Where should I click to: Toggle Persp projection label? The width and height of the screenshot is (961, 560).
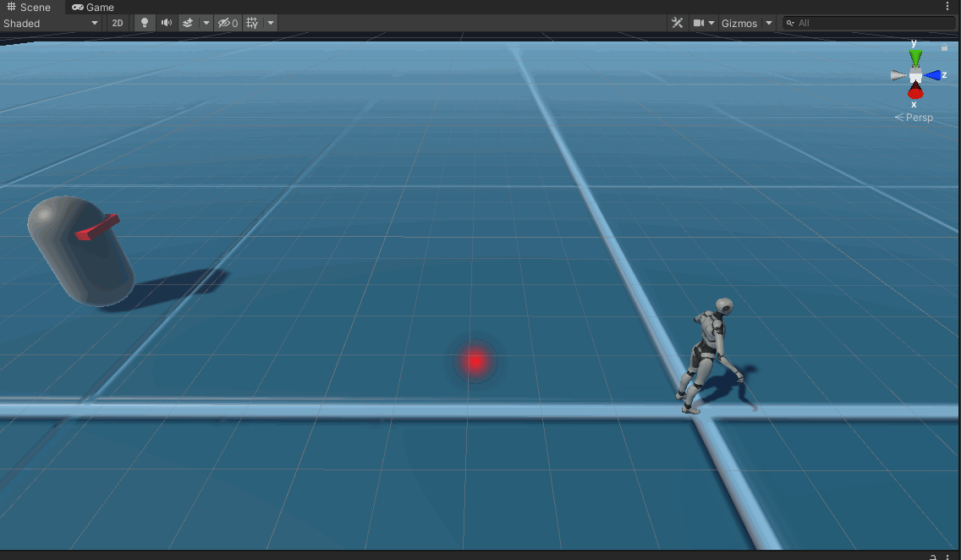click(914, 117)
